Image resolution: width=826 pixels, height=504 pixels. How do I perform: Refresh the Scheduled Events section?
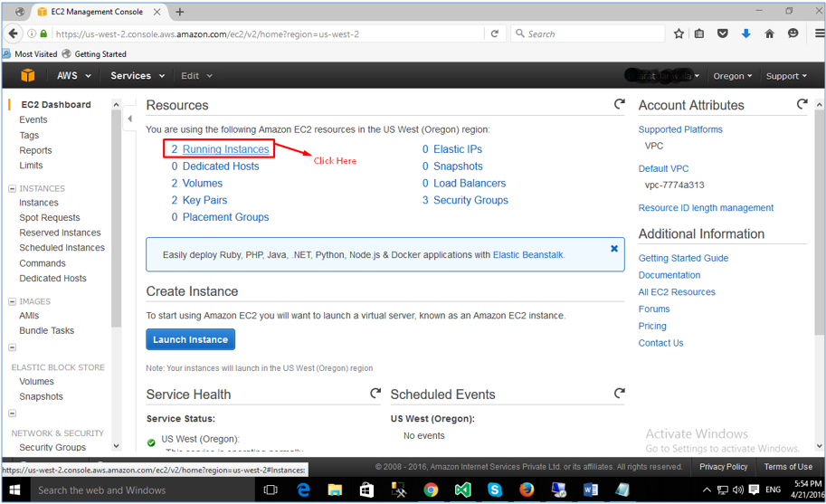click(x=620, y=393)
